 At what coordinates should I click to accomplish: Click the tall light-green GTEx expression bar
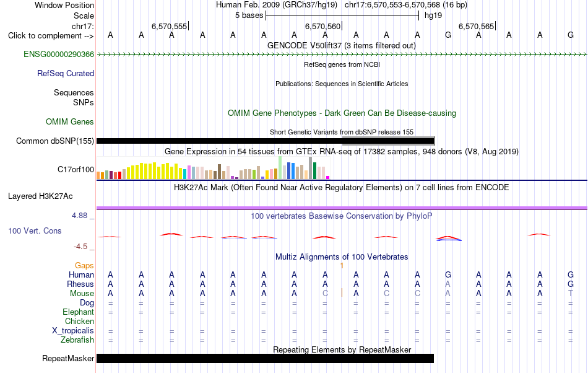(x=280, y=168)
